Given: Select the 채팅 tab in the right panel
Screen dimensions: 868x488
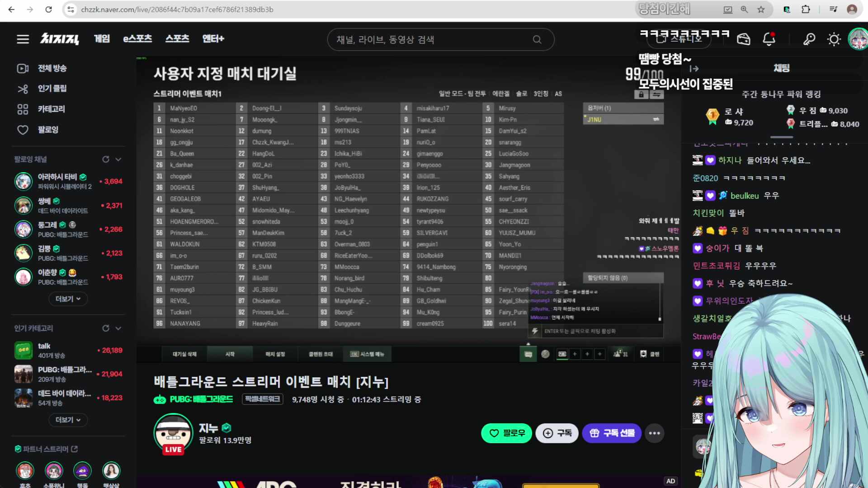Looking at the screenshot, I should (782, 68).
